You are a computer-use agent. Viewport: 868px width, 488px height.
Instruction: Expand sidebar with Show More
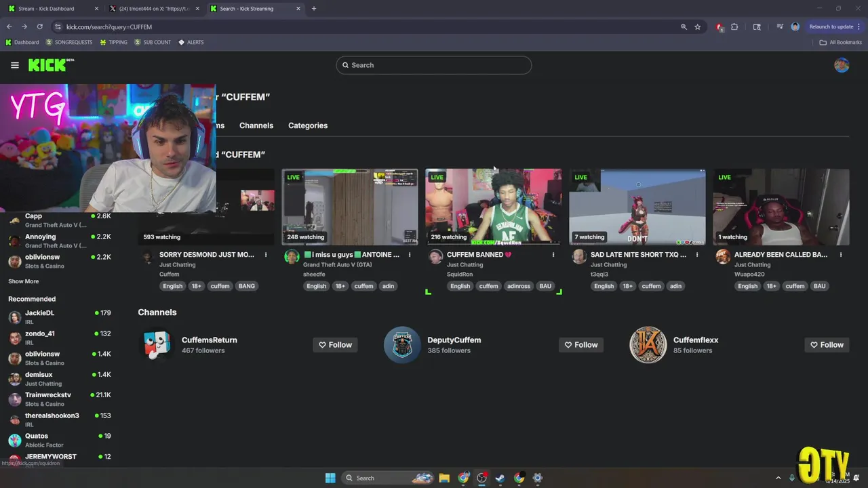coord(23,281)
